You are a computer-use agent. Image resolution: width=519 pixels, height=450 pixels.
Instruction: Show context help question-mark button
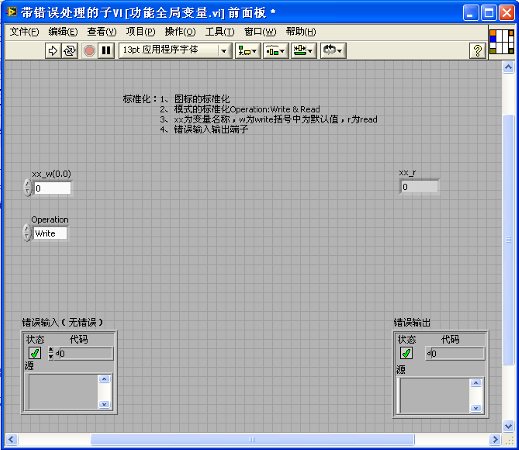tap(477, 51)
